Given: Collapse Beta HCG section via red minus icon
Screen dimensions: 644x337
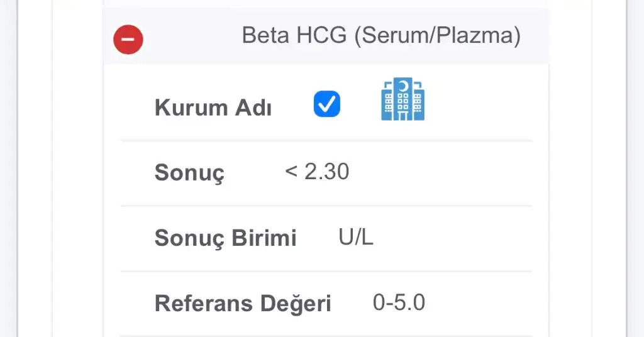Looking at the screenshot, I should [128, 40].
